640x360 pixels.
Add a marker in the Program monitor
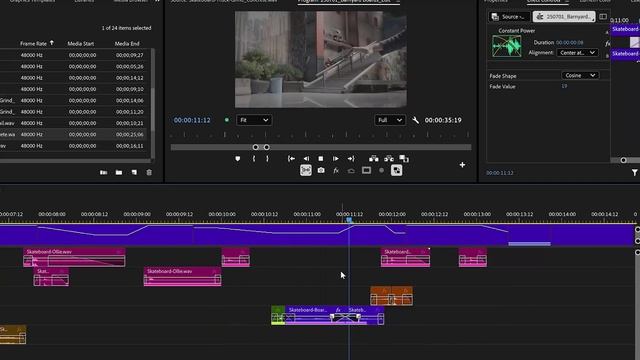point(238,159)
